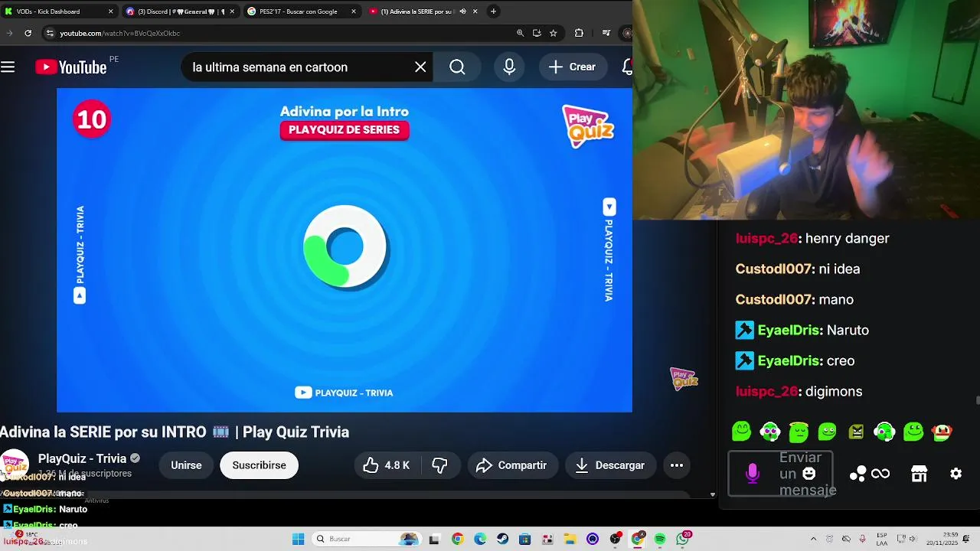Viewport: 980px width, 551px height.
Task: Click the red clown-hair emote
Action: coord(942,432)
